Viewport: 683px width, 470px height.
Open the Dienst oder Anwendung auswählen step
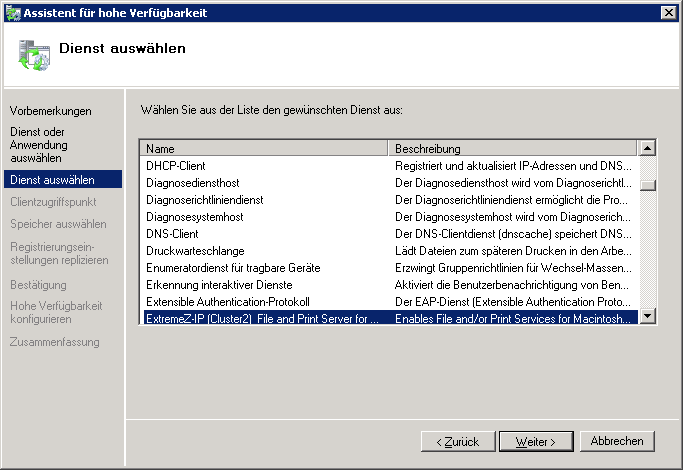pyautogui.click(x=39, y=145)
